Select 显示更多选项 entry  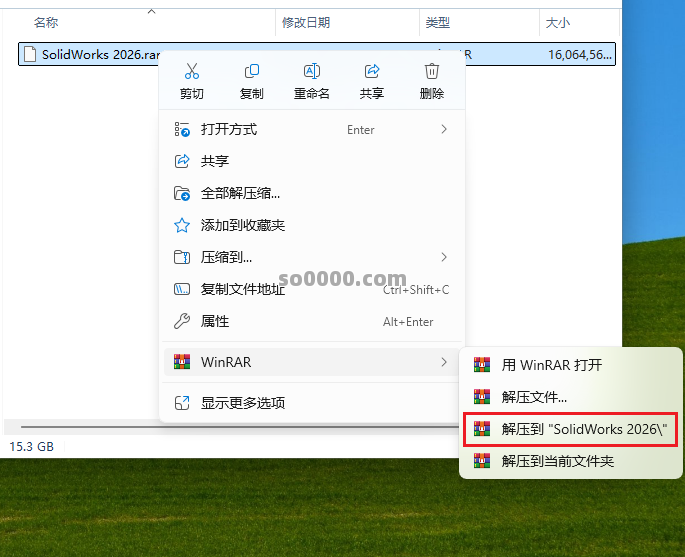point(312,403)
